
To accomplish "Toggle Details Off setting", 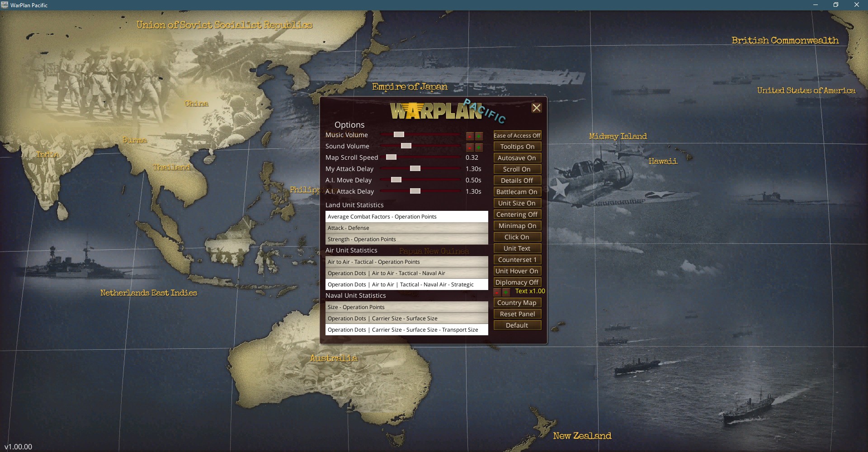I will click(517, 181).
